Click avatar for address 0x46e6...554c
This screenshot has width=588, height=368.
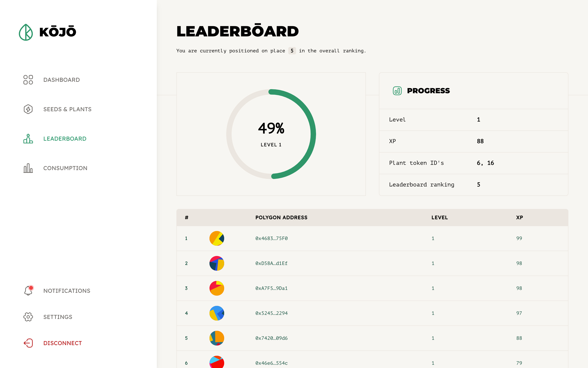tap(217, 362)
